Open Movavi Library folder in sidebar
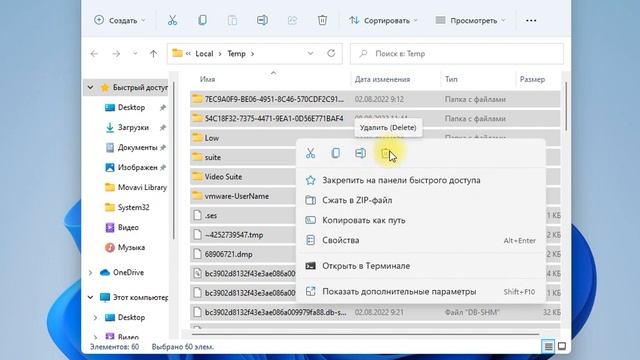 click(x=142, y=187)
